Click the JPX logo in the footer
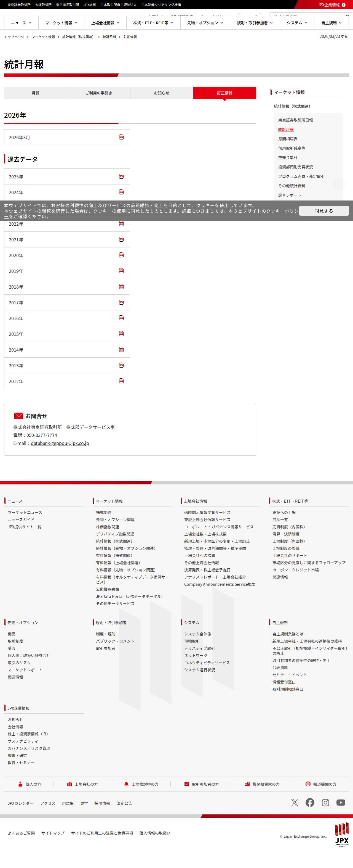353x868 pixels. tap(342, 835)
